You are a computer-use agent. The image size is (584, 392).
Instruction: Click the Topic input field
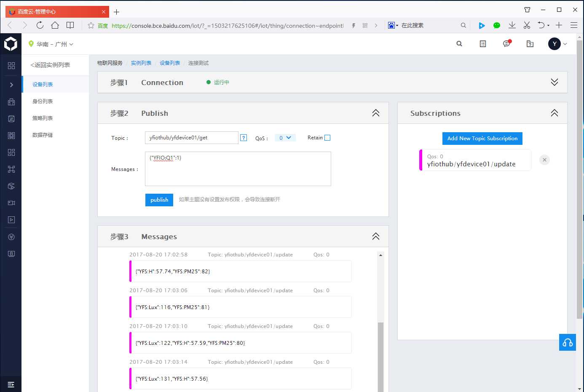[x=192, y=138]
